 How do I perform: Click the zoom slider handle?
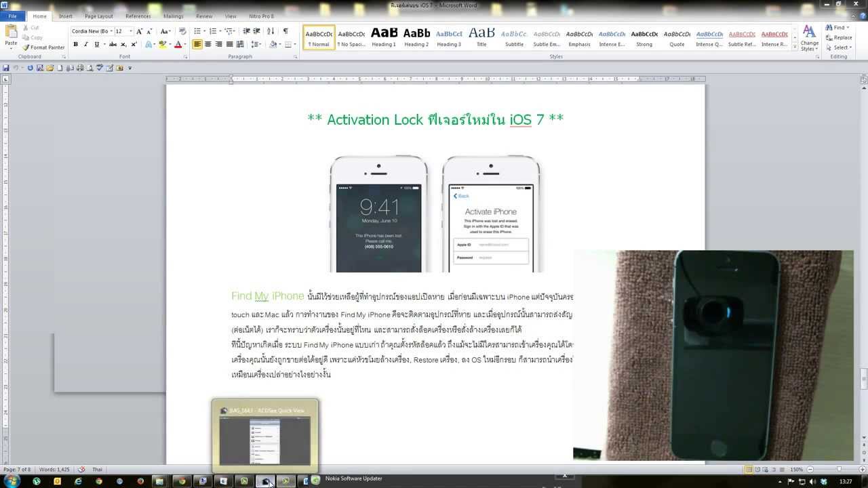(x=839, y=469)
